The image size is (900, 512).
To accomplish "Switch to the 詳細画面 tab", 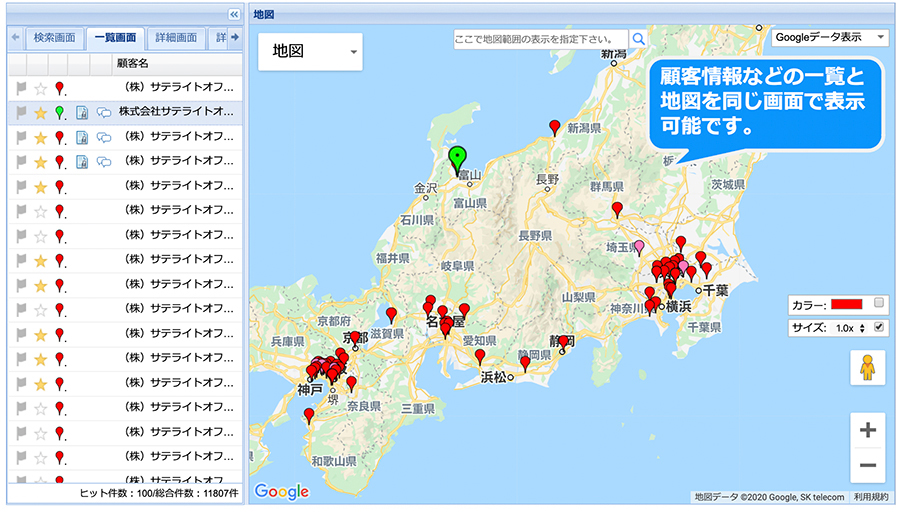I will tap(176, 38).
